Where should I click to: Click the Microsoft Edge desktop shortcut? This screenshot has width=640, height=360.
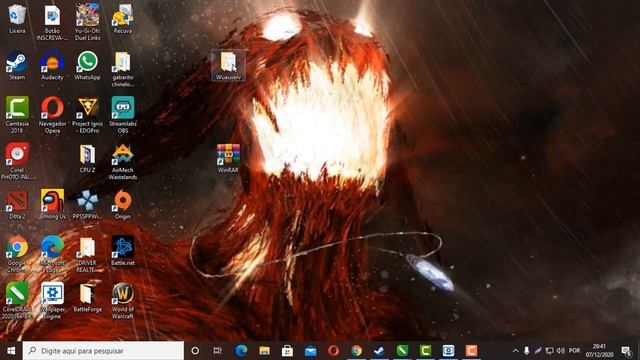[x=52, y=254]
